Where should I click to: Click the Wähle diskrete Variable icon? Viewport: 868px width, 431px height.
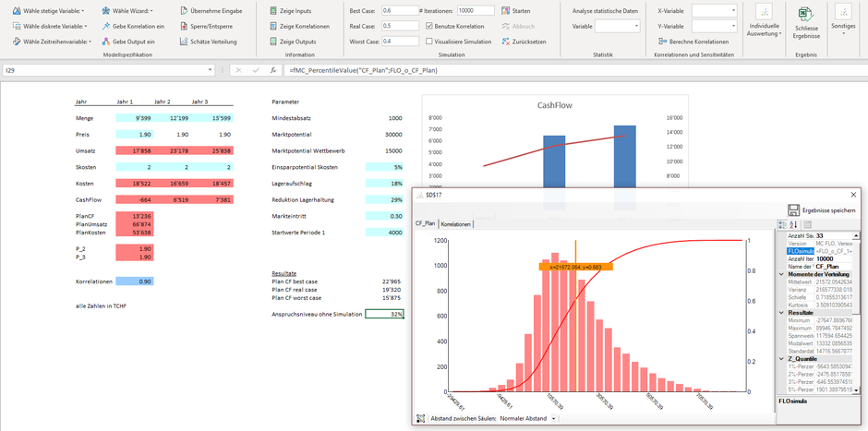pyautogui.click(x=16, y=26)
